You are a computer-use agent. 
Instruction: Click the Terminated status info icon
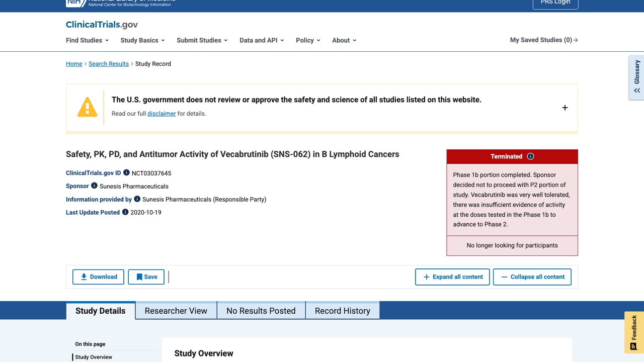530,156
